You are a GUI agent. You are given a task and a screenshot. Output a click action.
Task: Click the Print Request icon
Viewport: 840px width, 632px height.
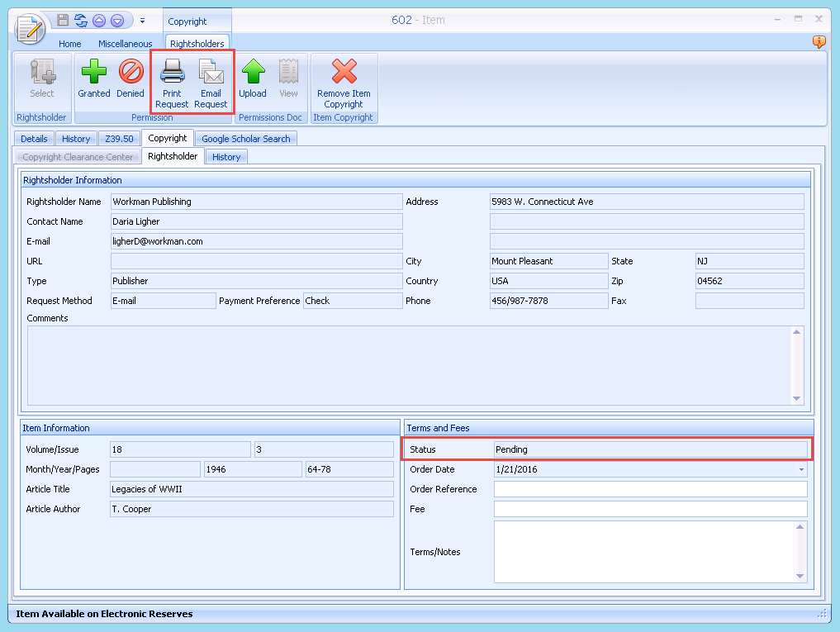tap(172, 82)
